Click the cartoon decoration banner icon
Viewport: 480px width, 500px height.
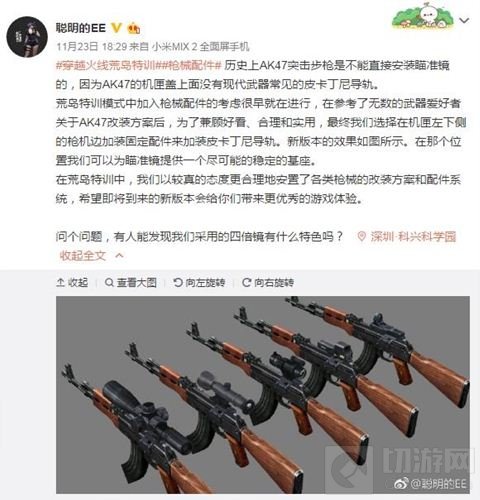coord(423,16)
